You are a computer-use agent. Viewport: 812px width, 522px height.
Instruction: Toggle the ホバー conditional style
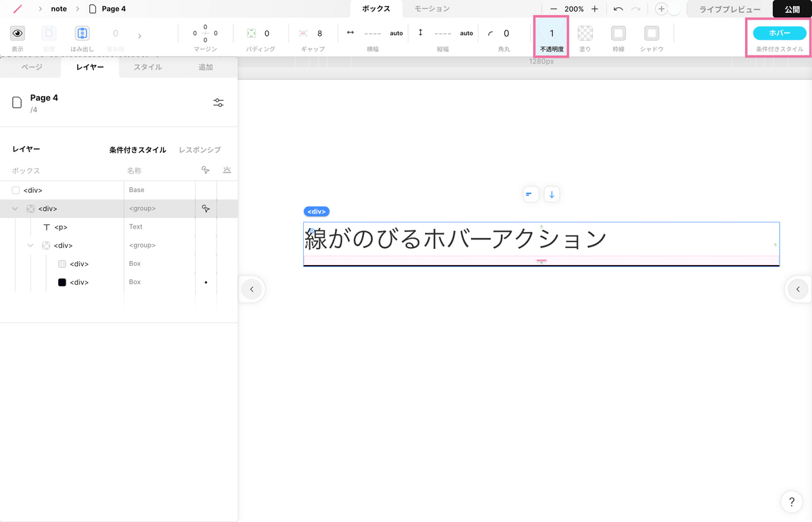[x=780, y=33]
